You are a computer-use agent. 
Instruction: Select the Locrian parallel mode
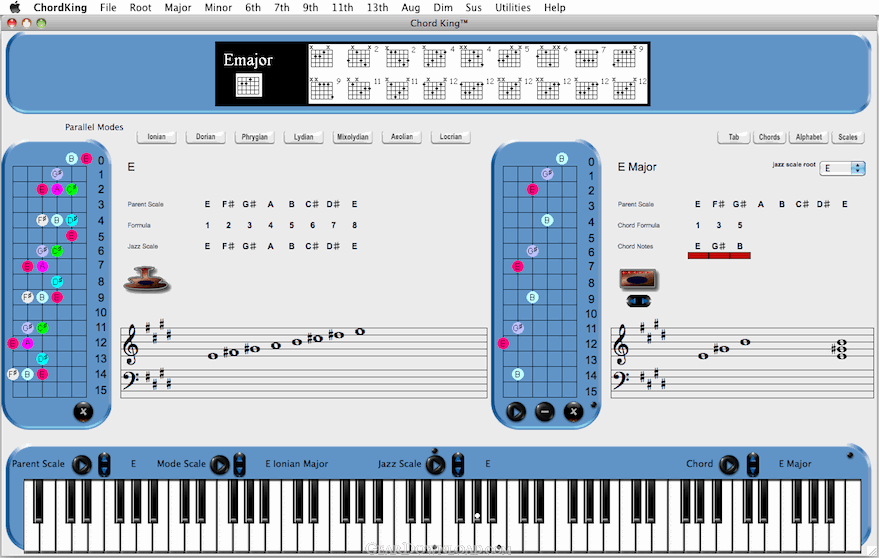[x=451, y=137]
